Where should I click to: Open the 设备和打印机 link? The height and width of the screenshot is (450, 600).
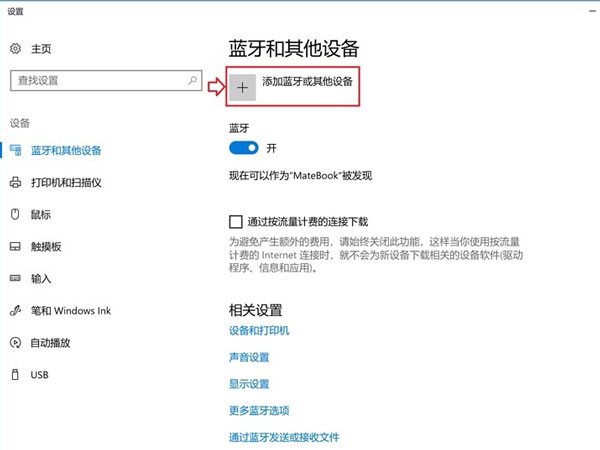pyautogui.click(x=259, y=331)
